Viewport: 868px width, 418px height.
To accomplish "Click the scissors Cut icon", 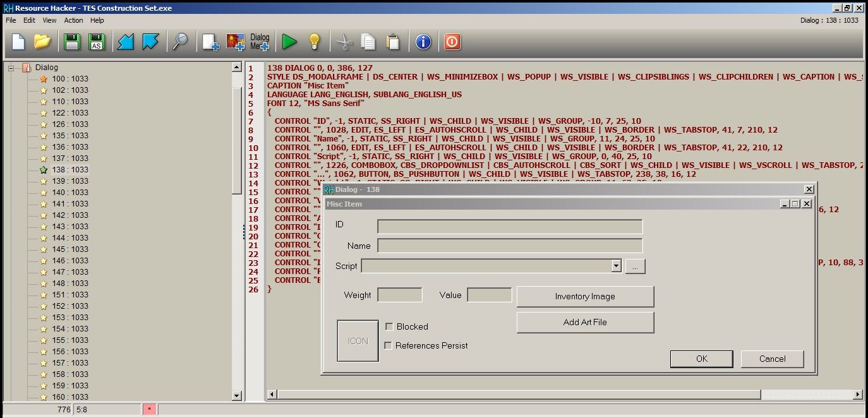I will point(343,42).
